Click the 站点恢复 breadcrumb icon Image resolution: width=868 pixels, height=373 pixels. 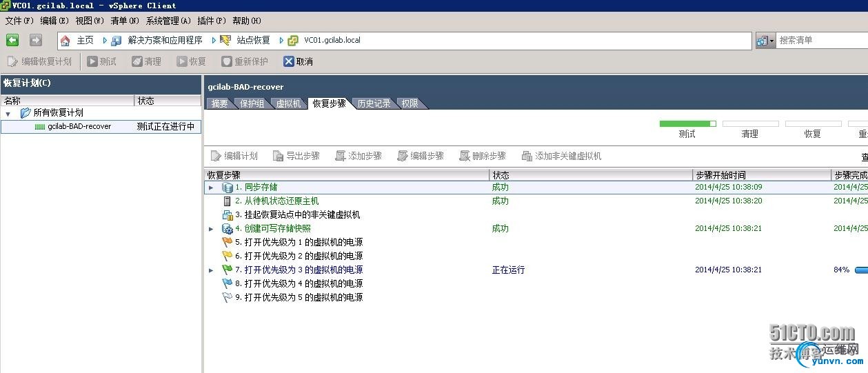[x=225, y=41]
